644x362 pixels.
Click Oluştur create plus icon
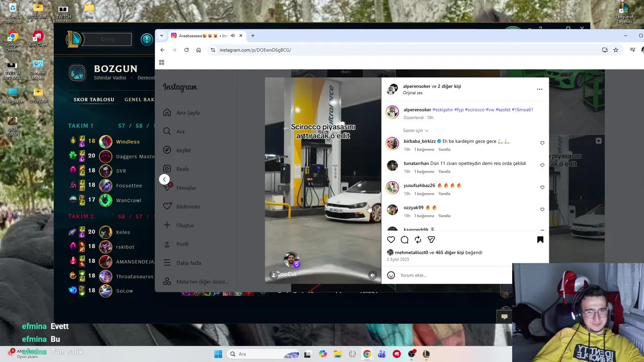coord(167,225)
